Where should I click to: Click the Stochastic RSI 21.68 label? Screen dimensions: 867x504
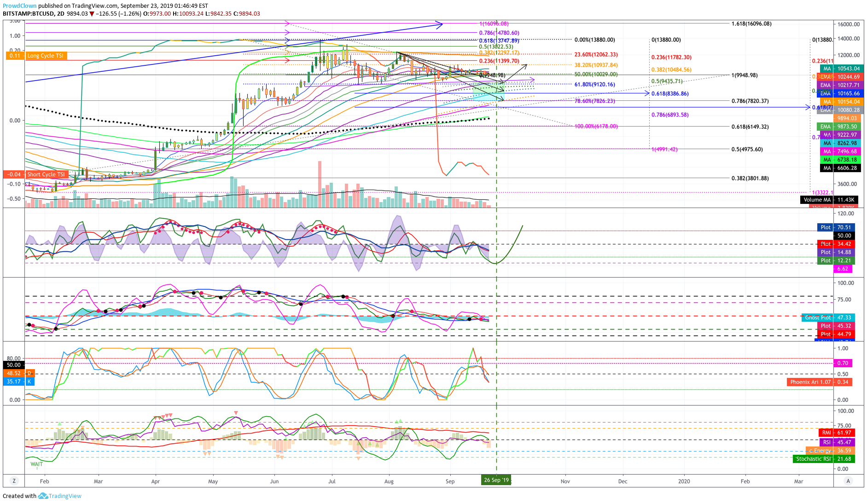824,459
